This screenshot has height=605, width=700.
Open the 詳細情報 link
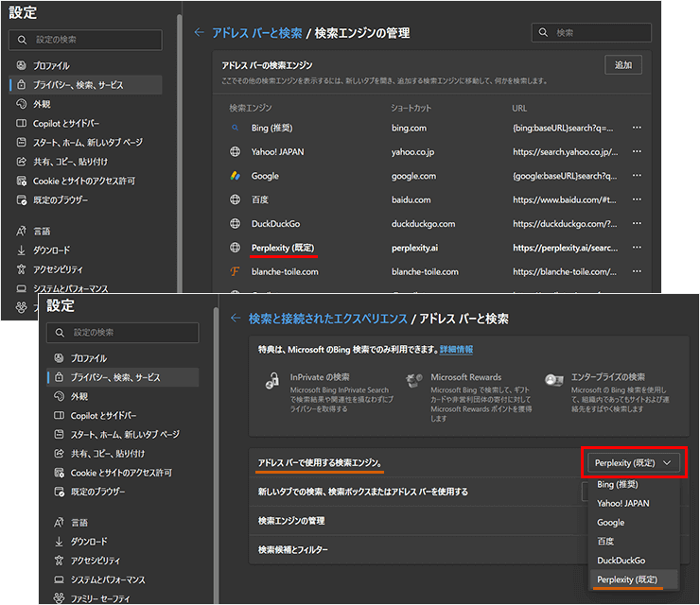point(456,350)
